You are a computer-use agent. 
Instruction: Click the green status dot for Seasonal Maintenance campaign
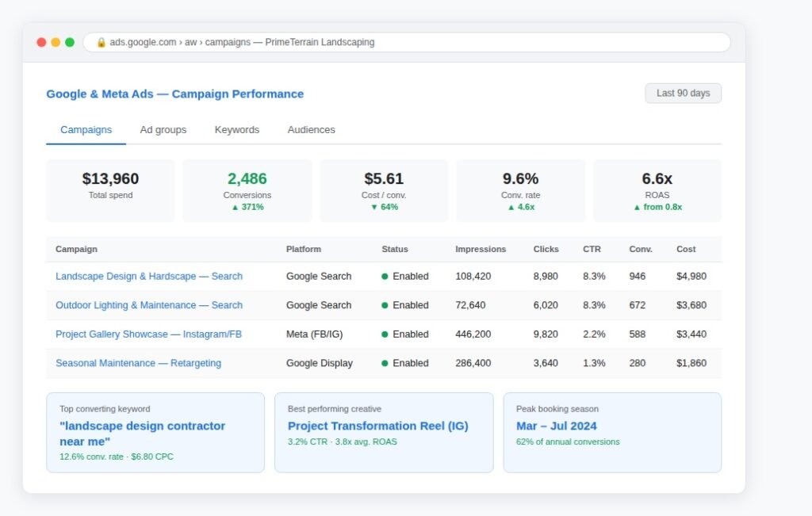point(385,363)
